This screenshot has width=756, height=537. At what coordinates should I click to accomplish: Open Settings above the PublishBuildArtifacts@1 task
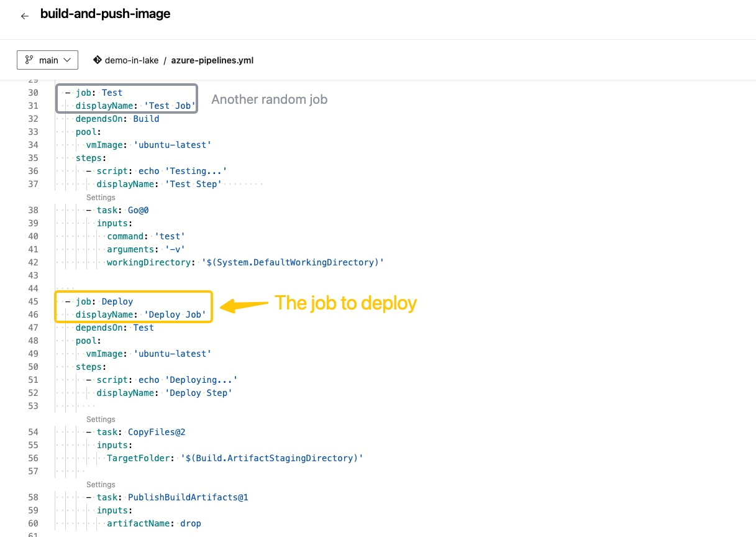pyautogui.click(x=100, y=484)
